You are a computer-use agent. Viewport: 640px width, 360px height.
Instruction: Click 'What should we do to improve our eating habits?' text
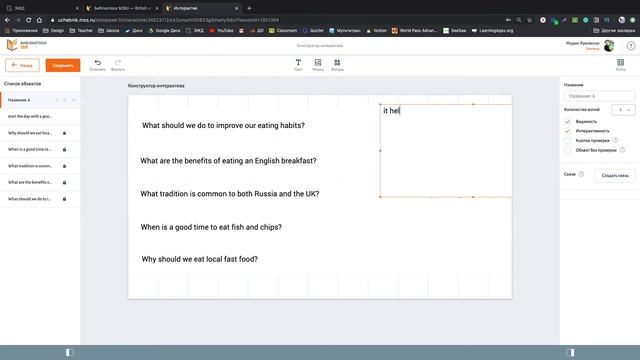(223, 125)
